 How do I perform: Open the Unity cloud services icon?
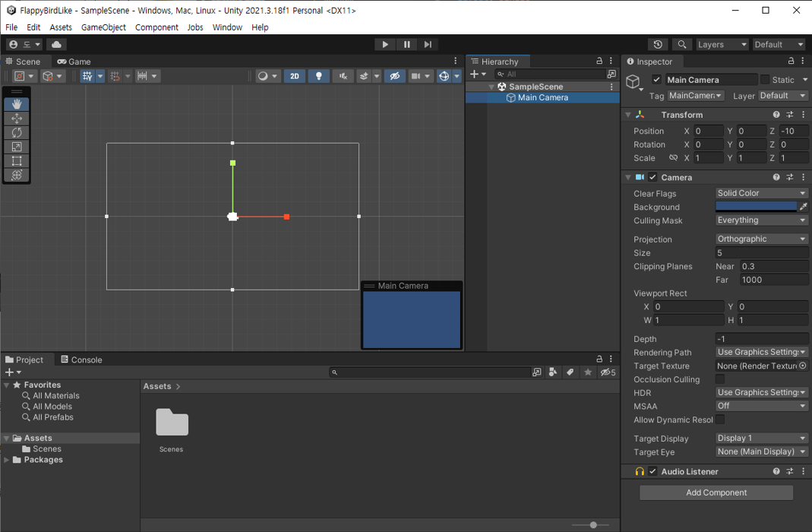coord(56,45)
